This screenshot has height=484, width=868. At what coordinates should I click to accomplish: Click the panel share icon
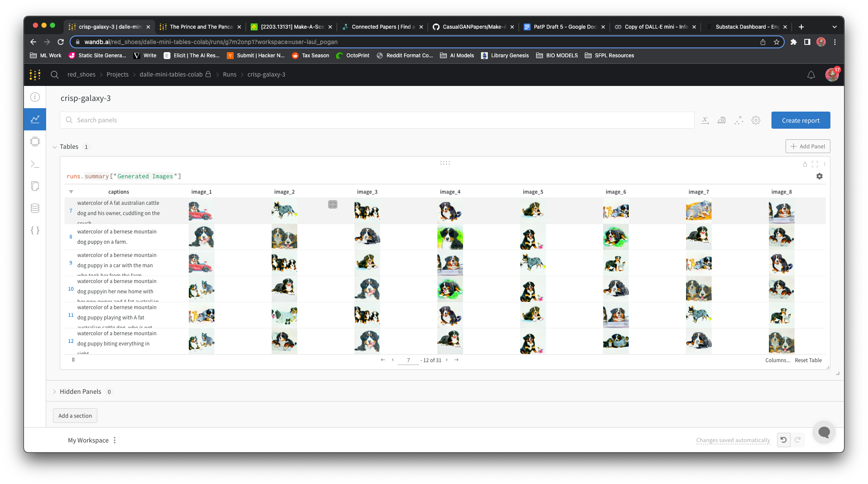pos(805,164)
